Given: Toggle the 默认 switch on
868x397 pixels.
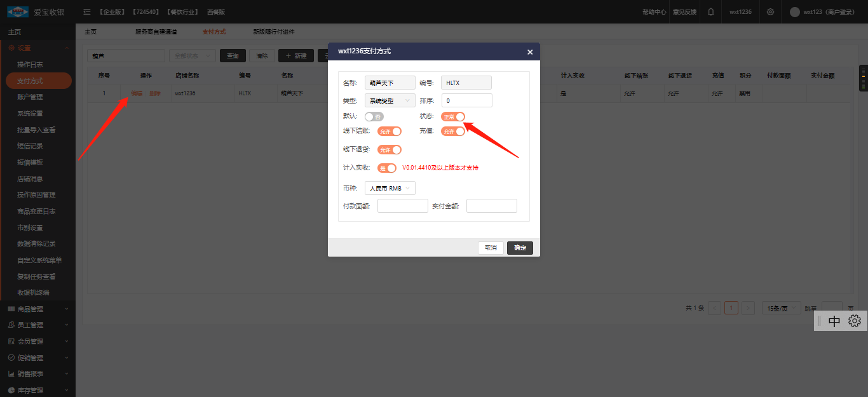Looking at the screenshot, I should click(374, 116).
